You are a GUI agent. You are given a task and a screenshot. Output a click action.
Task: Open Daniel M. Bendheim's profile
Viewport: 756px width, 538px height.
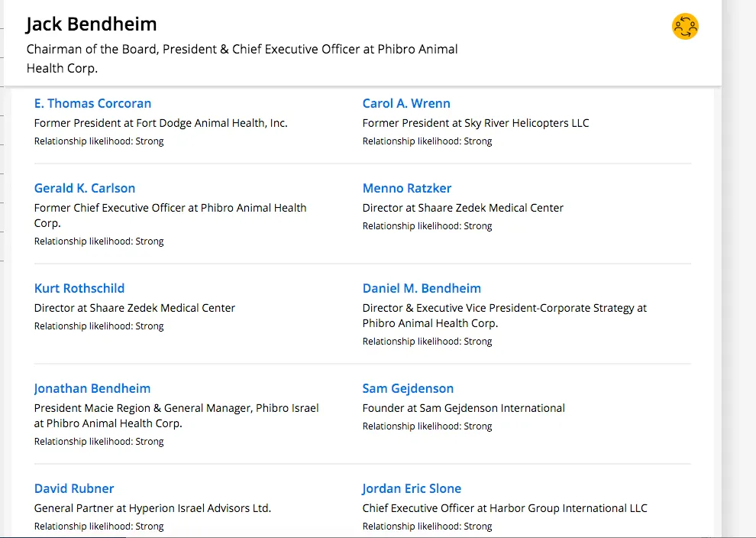click(x=422, y=289)
